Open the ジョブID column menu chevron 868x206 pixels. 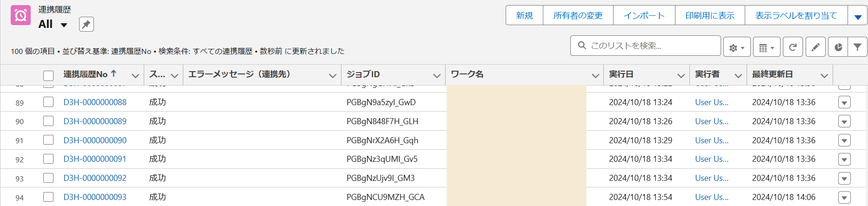point(436,75)
